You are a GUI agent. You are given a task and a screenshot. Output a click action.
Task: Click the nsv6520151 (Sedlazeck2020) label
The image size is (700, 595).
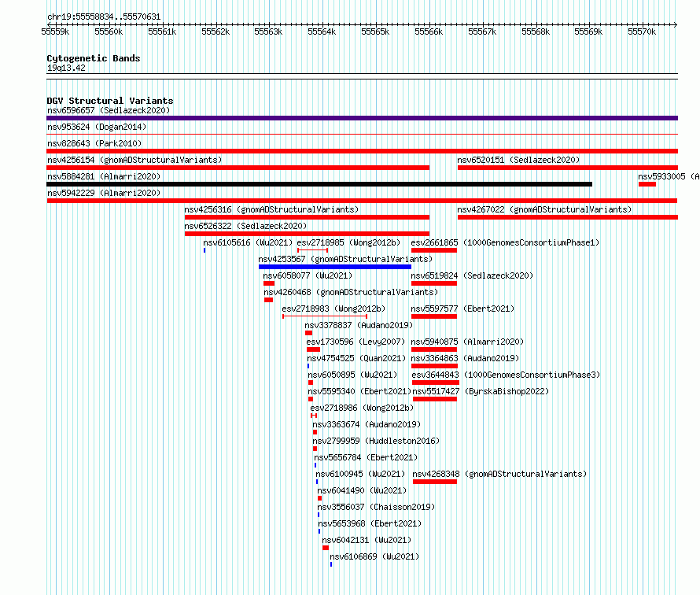[518, 160]
